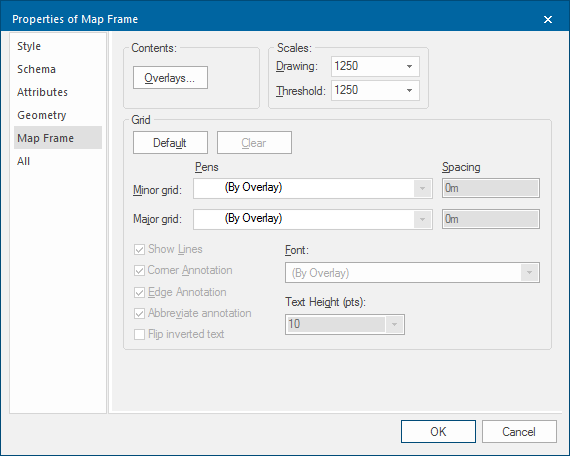Click the Clear grid button
Image resolution: width=570 pixels, height=456 pixels.
254,143
